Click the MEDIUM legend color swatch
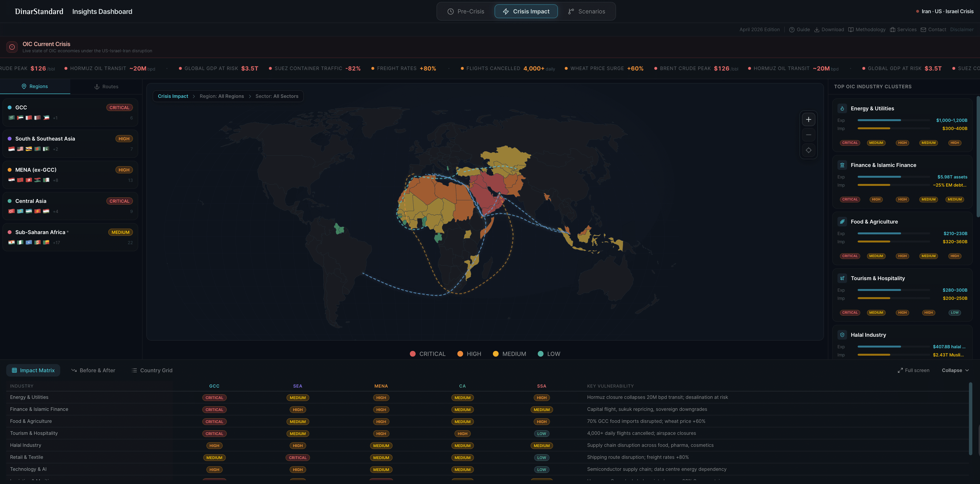Viewport: 980px width, 484px height. coord(495,354)
